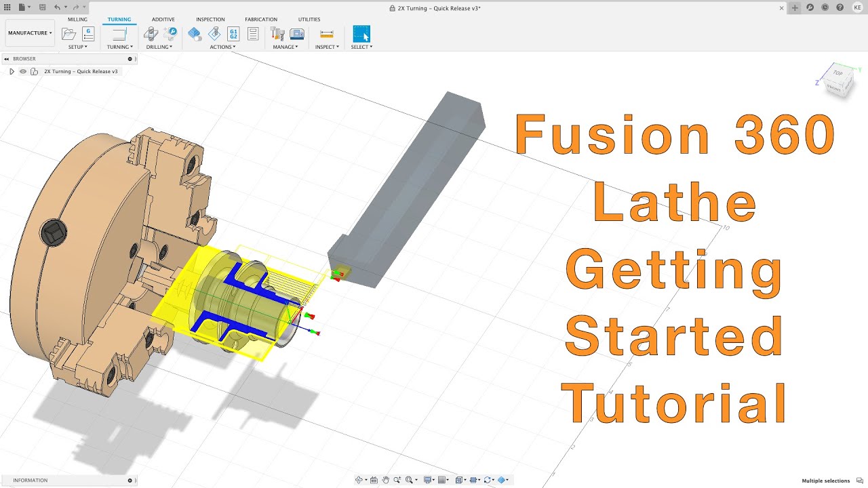Click the New Setup folder icon

68,34
